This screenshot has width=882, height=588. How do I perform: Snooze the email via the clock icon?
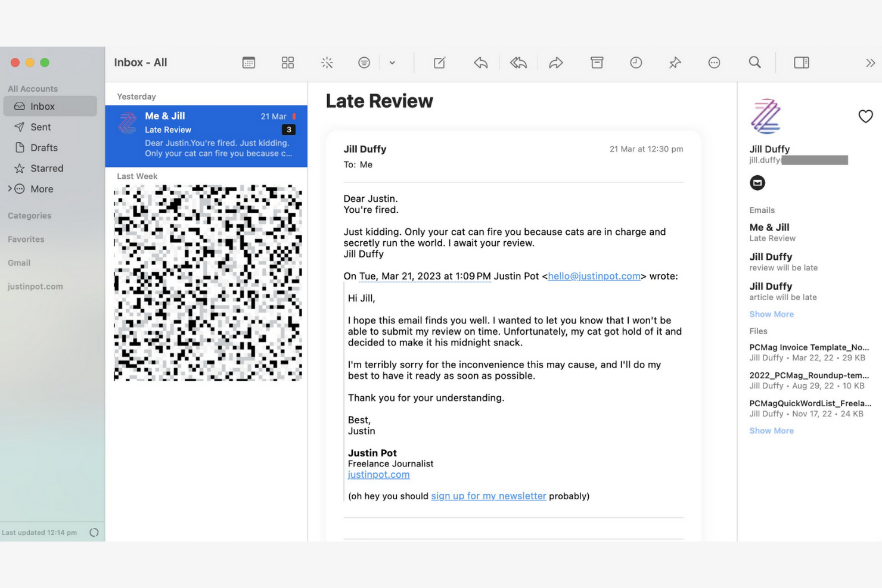[x=635, y=62]
